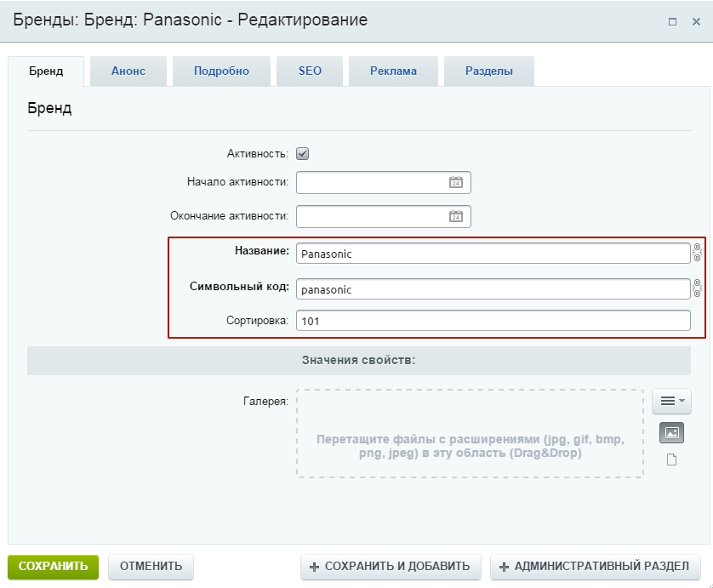This screenshot has height=588, width=713.
Task: Maximize the brand editing dialog
Action: [x=672, y=22]
